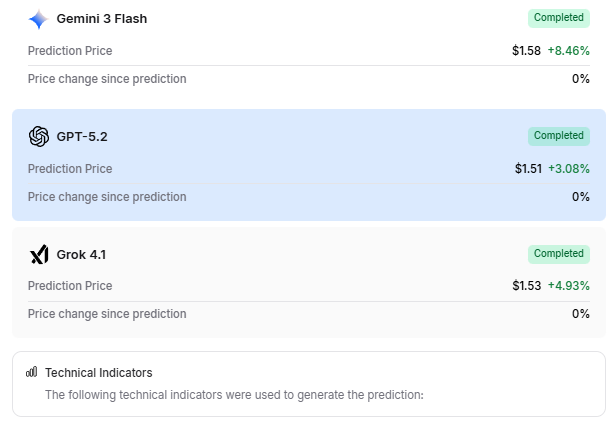Select the Gemini 3 Flash model name
This screenshot has height=425, width=615.
point(102,19)
